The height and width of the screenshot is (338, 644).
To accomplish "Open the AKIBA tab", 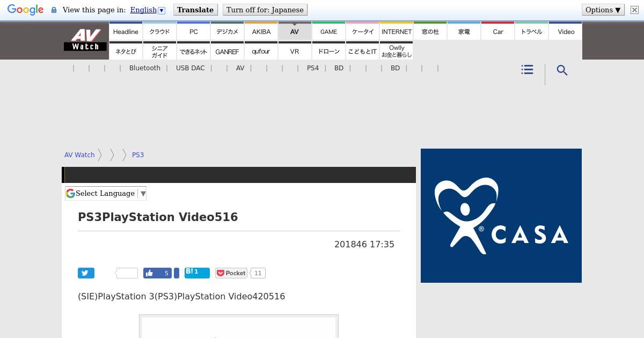I will click(x=261, y=31).
